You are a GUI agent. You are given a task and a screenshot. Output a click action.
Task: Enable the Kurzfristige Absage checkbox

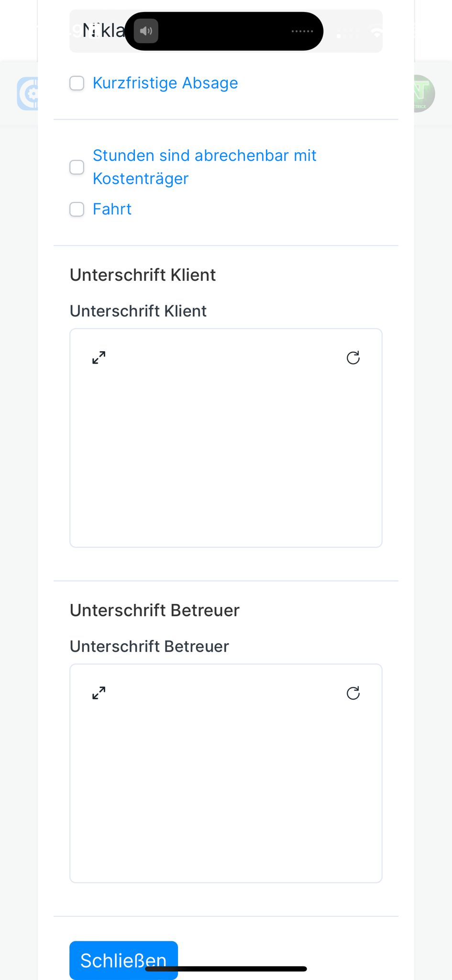[x=77, y=83]
